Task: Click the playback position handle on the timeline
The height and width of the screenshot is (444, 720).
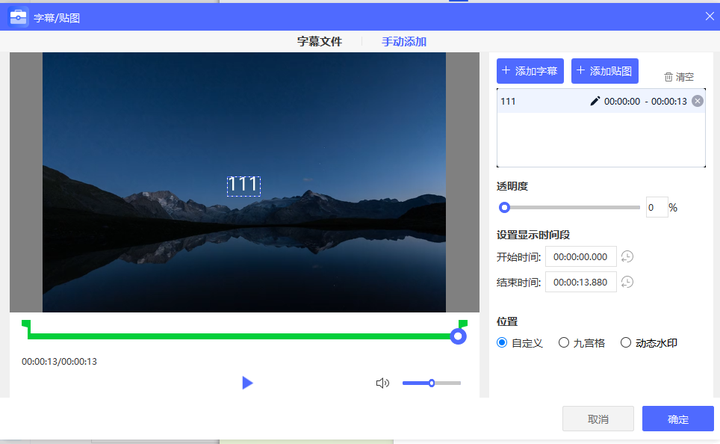Action: point(458,337)
